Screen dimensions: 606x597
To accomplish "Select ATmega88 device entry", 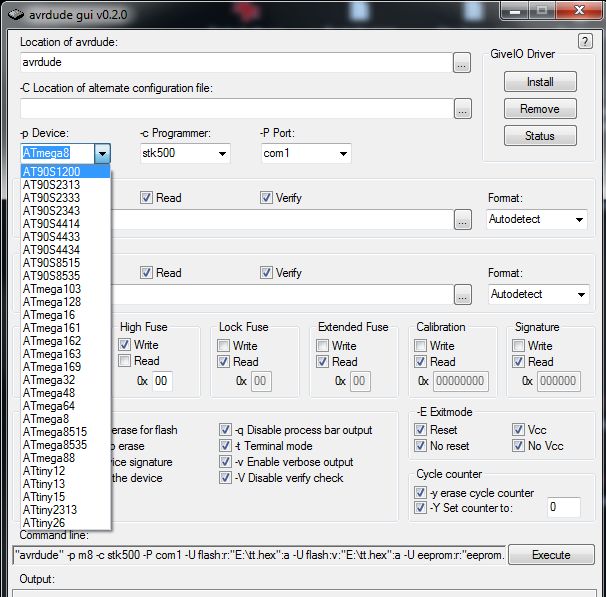I will [x=65, y=458].
